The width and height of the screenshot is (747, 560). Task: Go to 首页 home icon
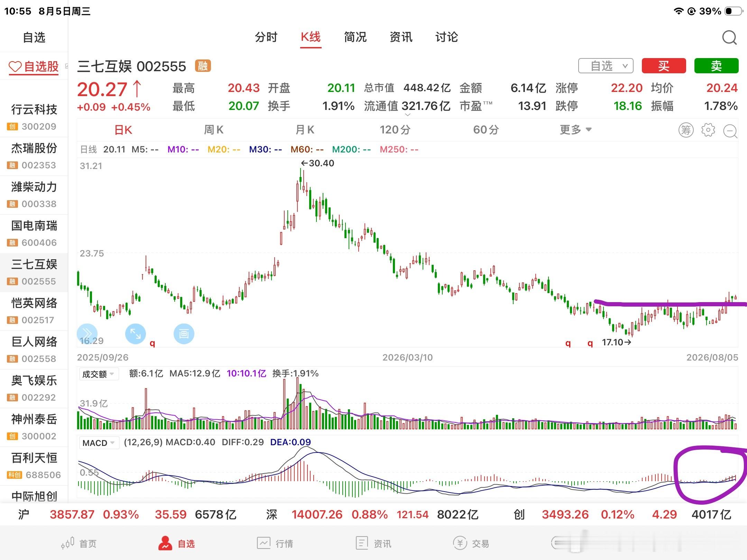click(79, 543)
